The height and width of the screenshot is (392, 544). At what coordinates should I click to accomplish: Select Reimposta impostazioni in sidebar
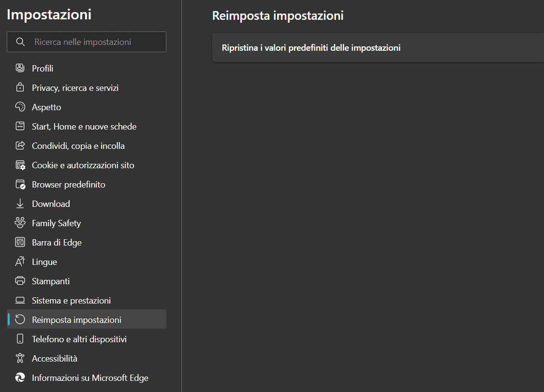click(x=76, y=320)
